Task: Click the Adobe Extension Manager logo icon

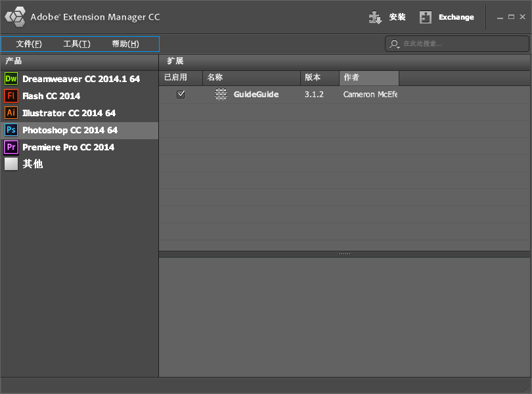Action: [15, 16]
